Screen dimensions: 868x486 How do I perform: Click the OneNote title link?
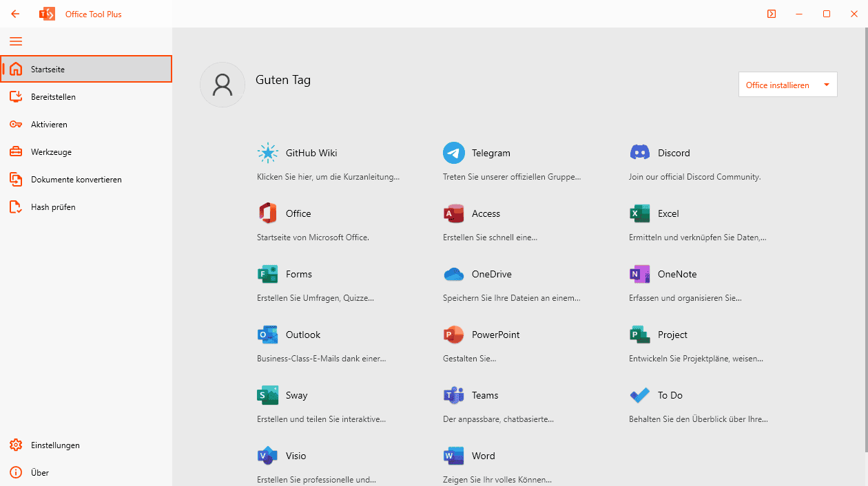[x=677, y=275]
